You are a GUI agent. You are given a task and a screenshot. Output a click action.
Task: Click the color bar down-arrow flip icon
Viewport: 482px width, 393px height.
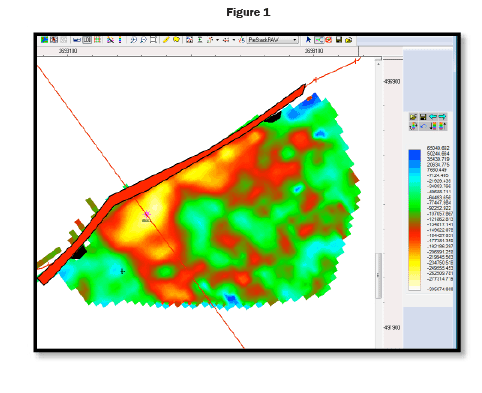[433, 126]
